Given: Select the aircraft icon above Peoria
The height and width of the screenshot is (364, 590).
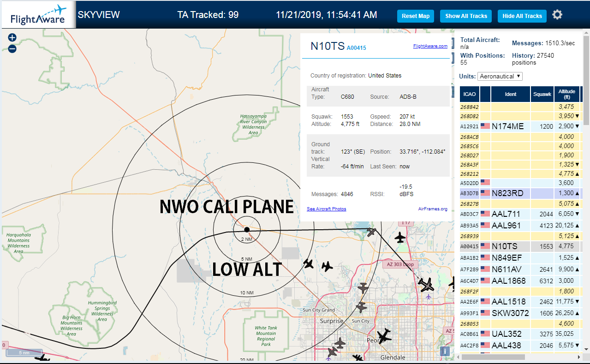Looking at the screenshot, I should pyautogui.click(x=384, y=336).
